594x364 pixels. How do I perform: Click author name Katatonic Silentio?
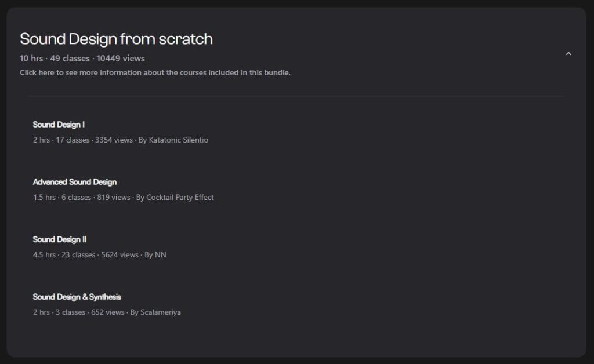click(x=178, y=140)
